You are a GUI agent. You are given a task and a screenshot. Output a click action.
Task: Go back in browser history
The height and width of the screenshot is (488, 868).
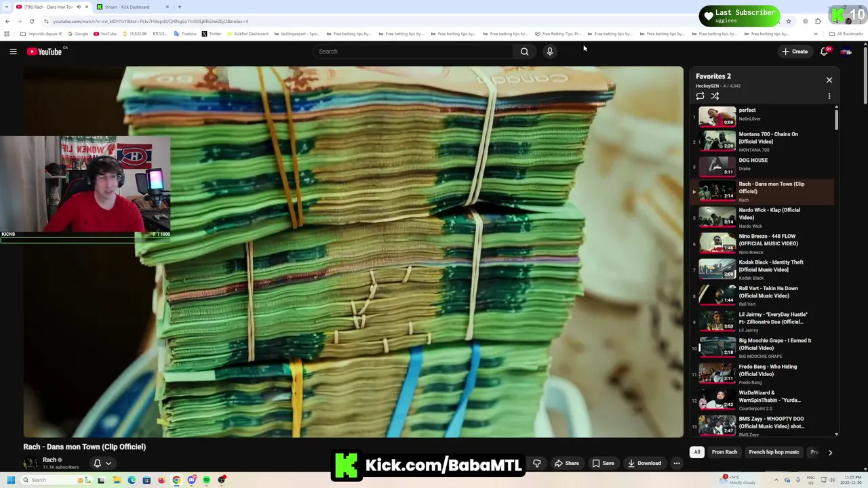[x=7, y=21]
